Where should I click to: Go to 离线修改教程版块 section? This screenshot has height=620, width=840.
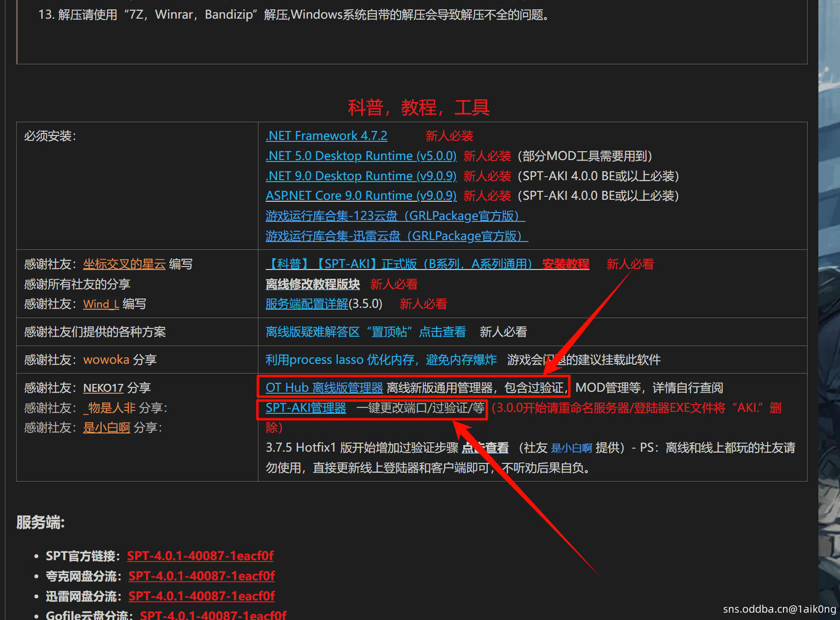[x=312, y=285]
